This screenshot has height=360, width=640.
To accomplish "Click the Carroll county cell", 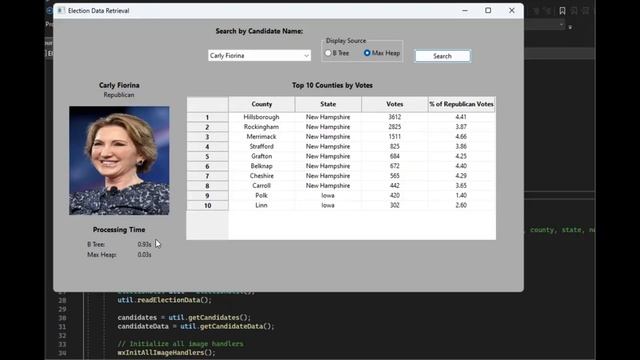I will point(262,186).
